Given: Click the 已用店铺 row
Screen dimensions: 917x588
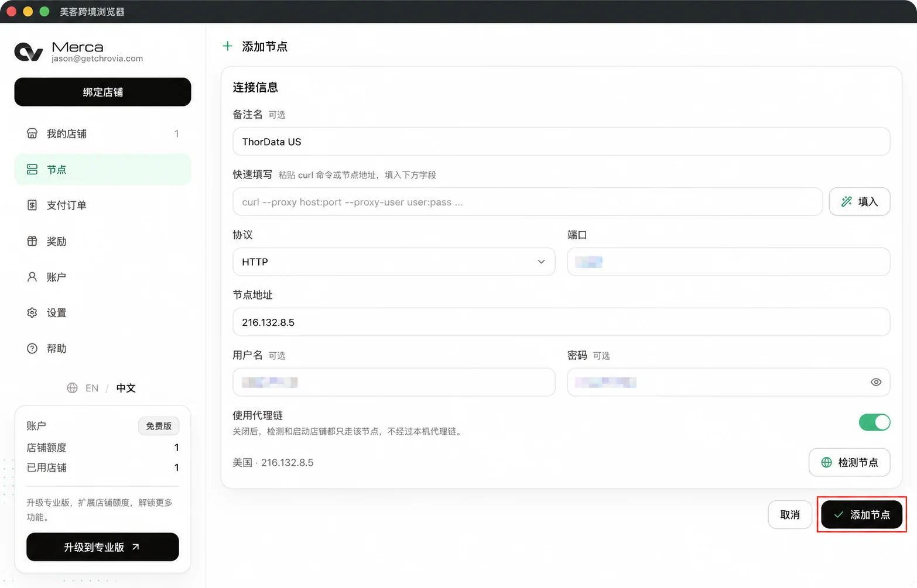Looking at the screenshot, I should [x=102, y=467].
